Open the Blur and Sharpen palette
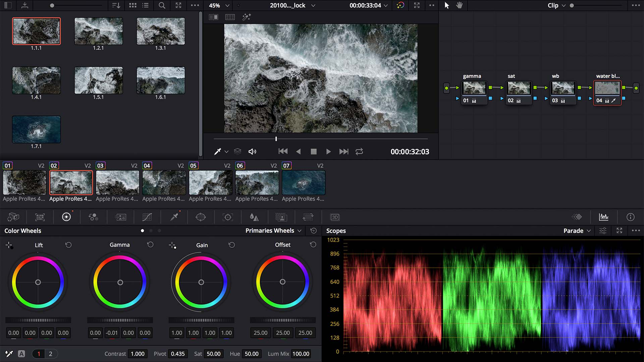The height and width of the screenshot is (362, 644). (254, 217)
